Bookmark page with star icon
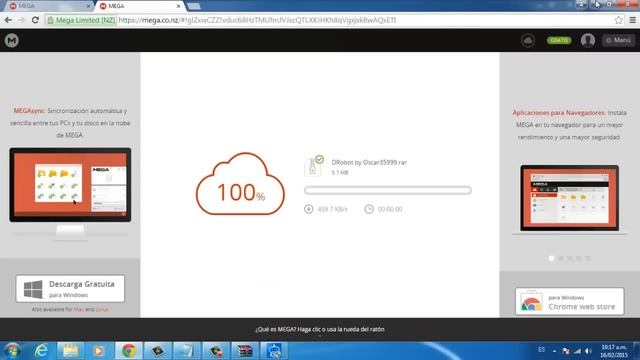Screen dimensions: 640x360 [619, 20]
